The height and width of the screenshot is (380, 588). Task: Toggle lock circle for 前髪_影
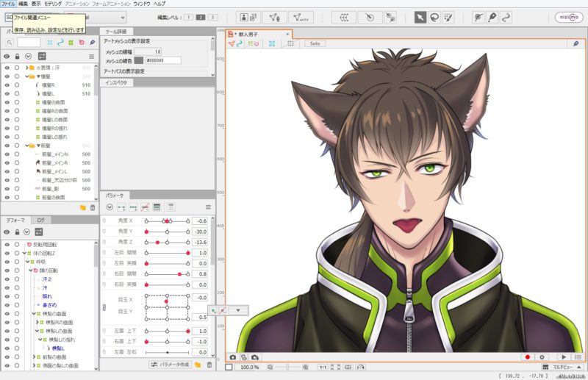(17, 189)
